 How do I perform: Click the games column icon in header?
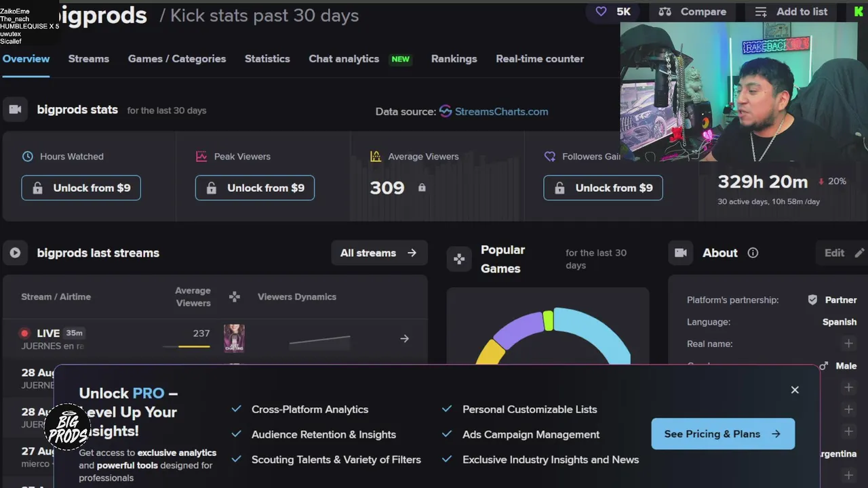[234, 297]
